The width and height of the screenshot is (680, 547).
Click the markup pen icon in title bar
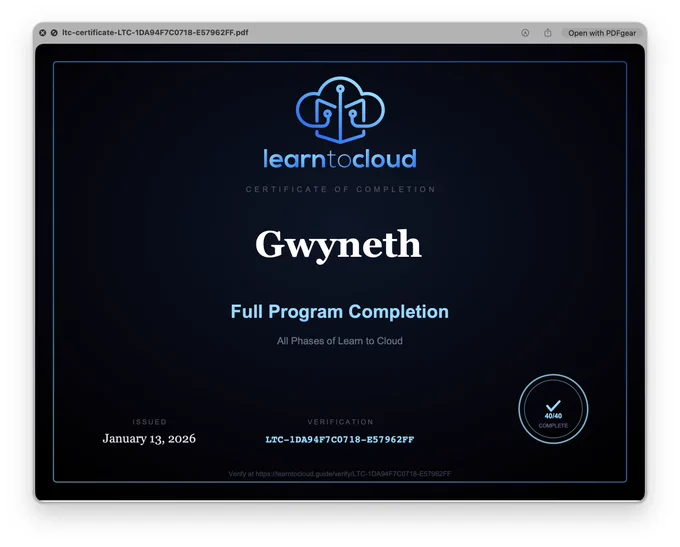click(x=525, y=33)
